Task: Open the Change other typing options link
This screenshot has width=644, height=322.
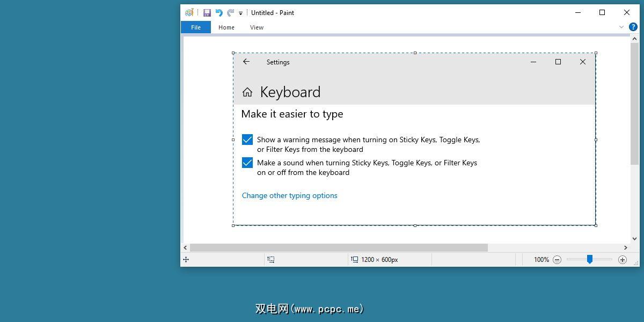Action: 290,195
